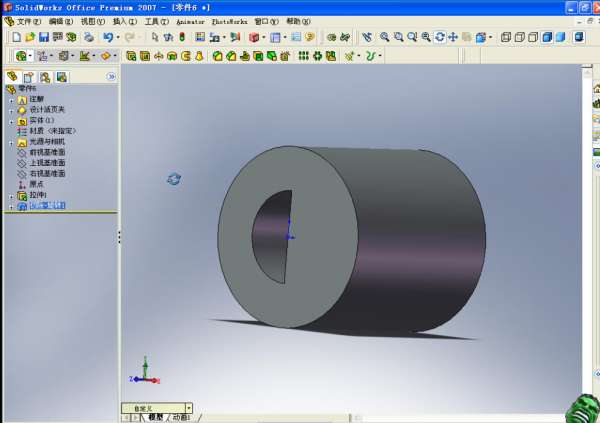This screenshot has width=600, height=423.
Task: Click the 材质 <未指定> material item
Action: 52,131
